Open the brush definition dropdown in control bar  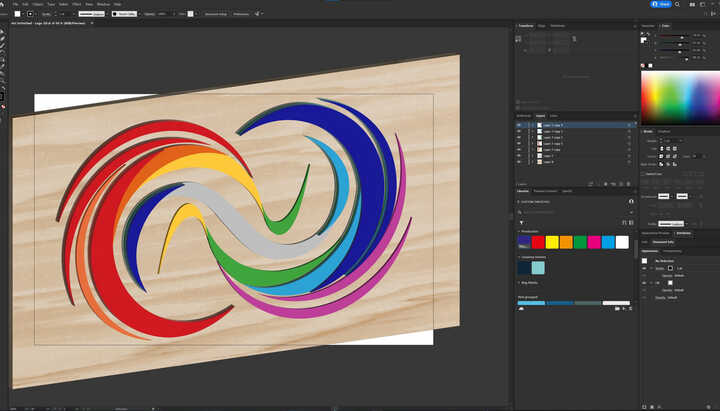[124, 14]
